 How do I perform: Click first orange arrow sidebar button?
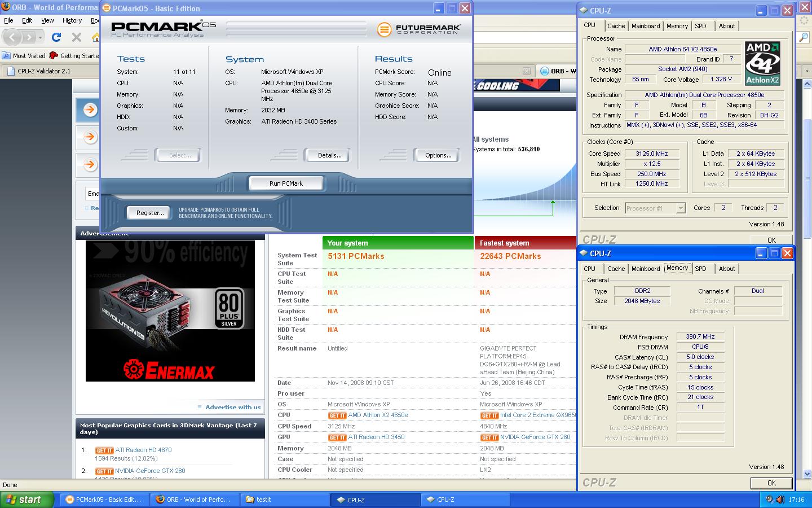pos(90,110)
